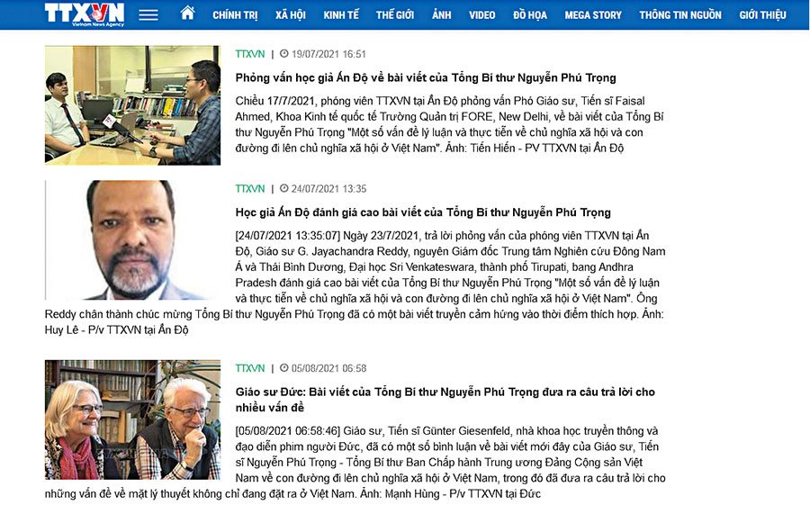This screenshot has height=532, width=810.
Task: Read article 'Phỏng vấn học giả Ấn Độ'
Action: coord(426,78)
